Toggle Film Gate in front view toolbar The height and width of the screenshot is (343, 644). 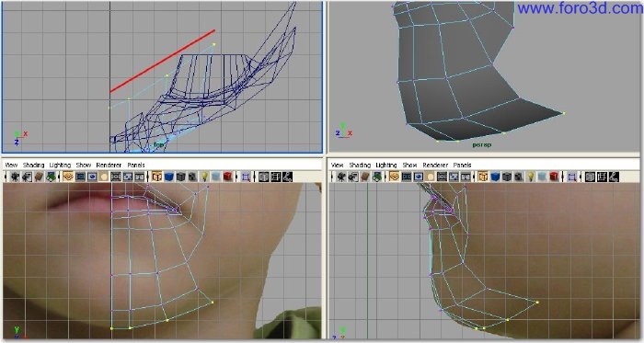(x=80, y=177)
